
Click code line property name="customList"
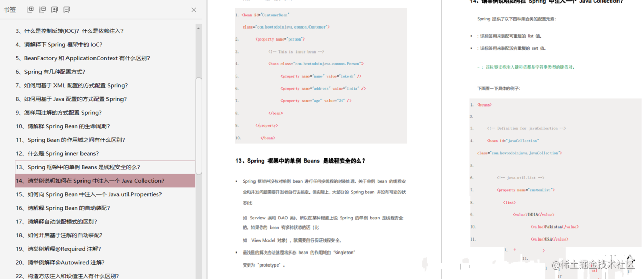[526, 190]
